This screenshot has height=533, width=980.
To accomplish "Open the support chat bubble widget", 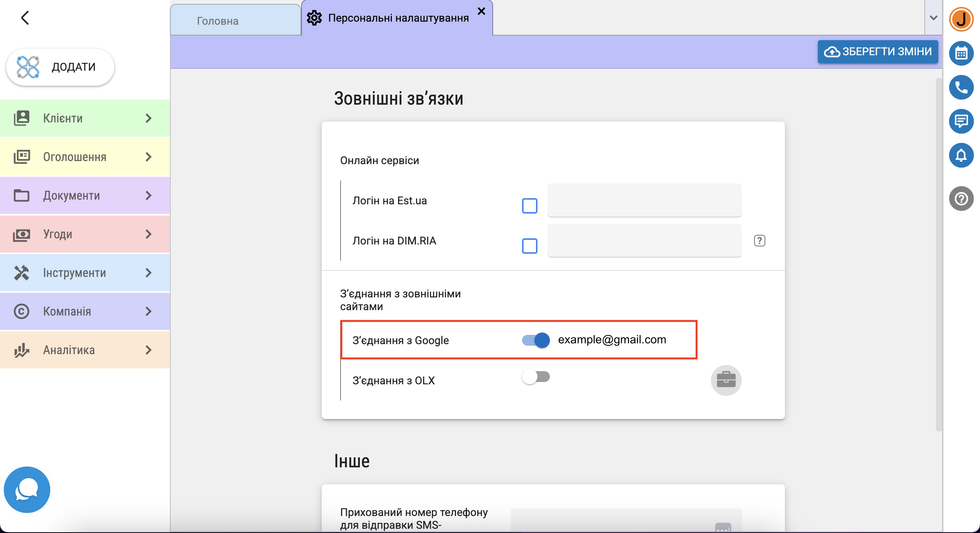I will point(27,489).
